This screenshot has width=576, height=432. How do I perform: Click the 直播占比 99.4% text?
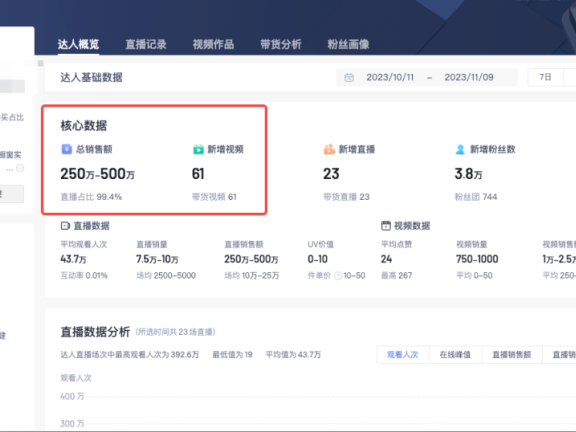coord(91,197)
